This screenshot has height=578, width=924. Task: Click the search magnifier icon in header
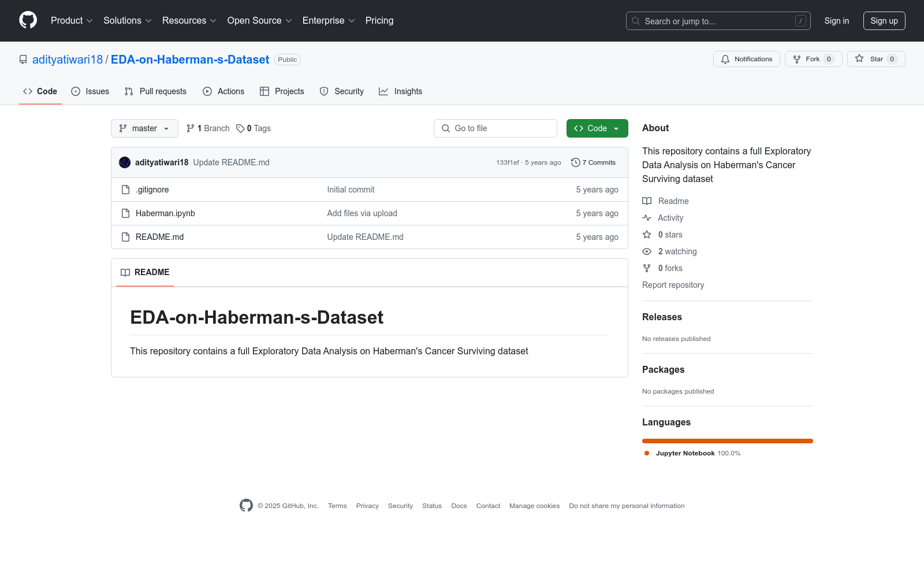[636, 21]
